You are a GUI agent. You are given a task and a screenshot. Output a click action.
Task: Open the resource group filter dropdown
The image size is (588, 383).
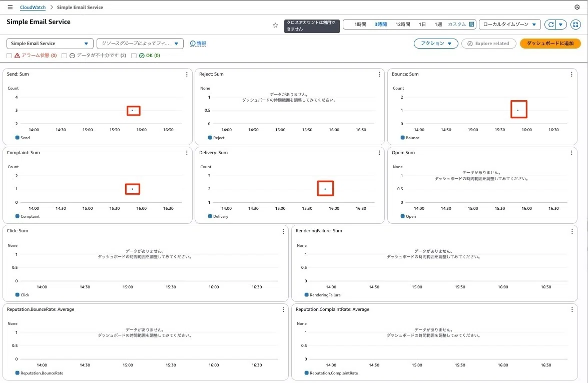coord(140,44)
